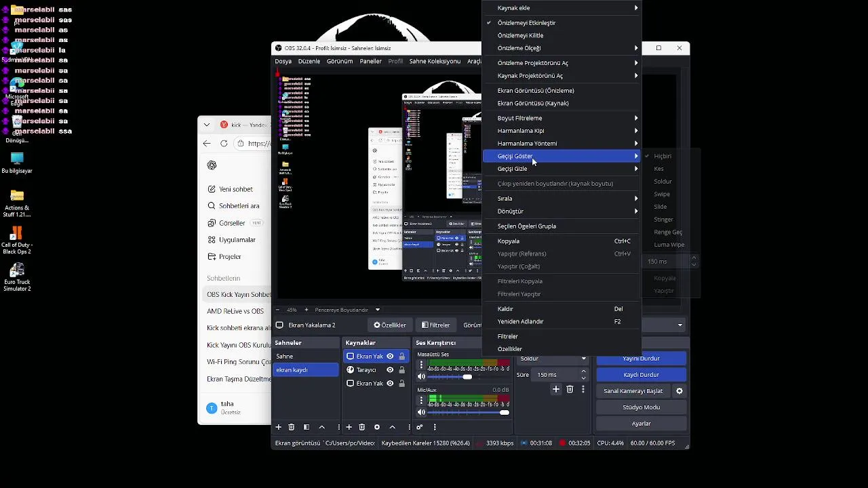Delete the selected scene using the Sahneler trash icon
This screenshot has height=488, width=868.
pyautogui.click(x=292, y=427)
